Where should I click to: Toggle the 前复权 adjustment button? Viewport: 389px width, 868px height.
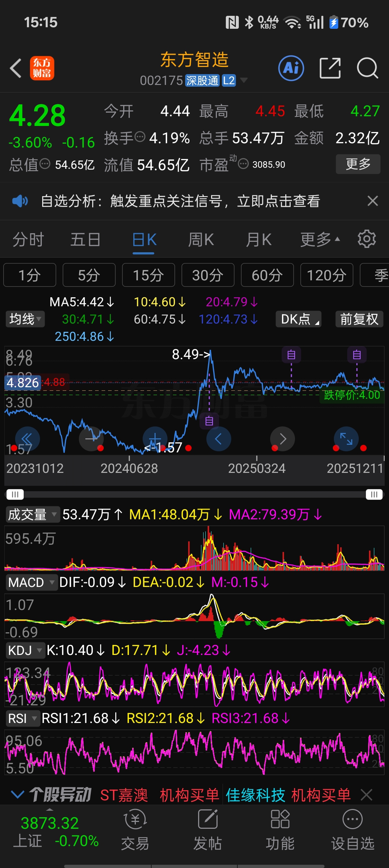point(359,319)
